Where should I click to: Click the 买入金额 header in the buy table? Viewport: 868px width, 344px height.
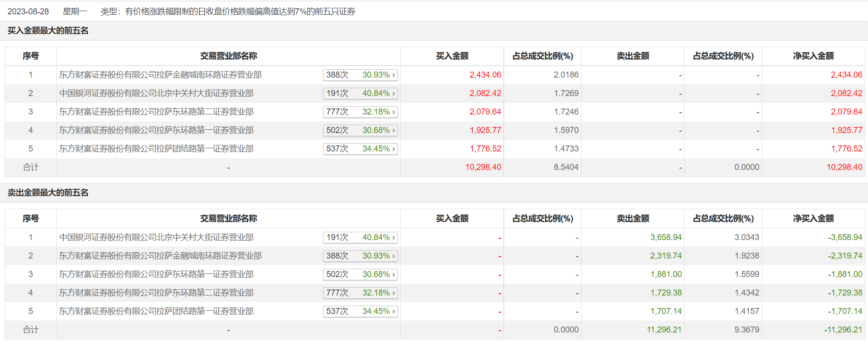tap(452, 56)
